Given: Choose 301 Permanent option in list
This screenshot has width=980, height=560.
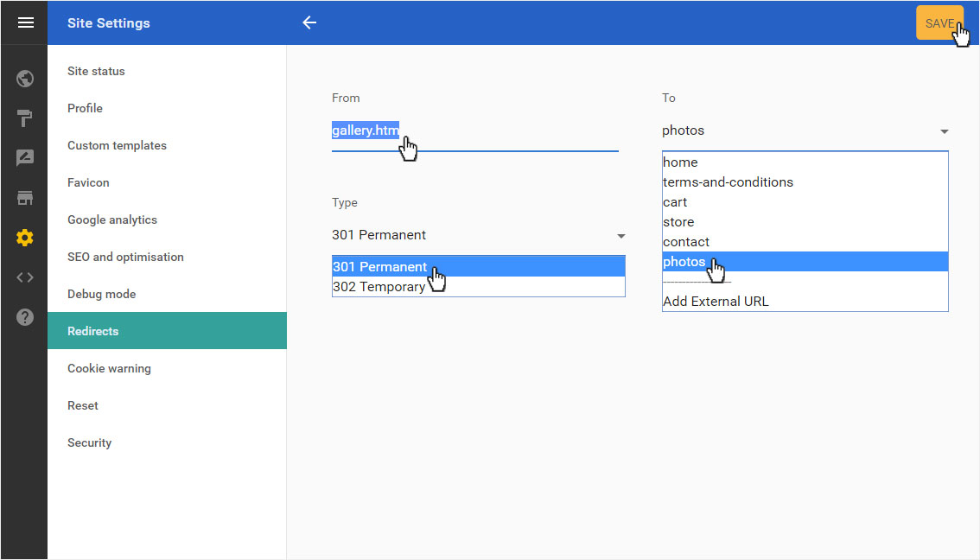Looking at the screenshot, I should click(478, 267).
